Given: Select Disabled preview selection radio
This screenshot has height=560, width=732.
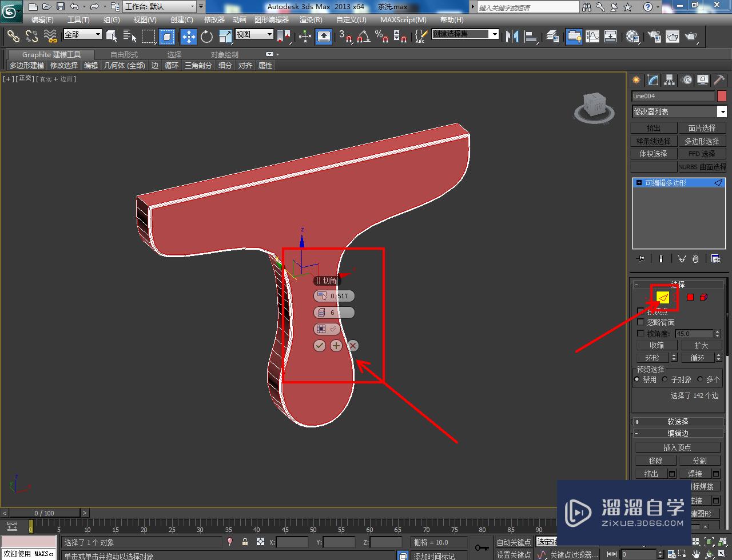Looking at the screenshot, I should [637, 379].
